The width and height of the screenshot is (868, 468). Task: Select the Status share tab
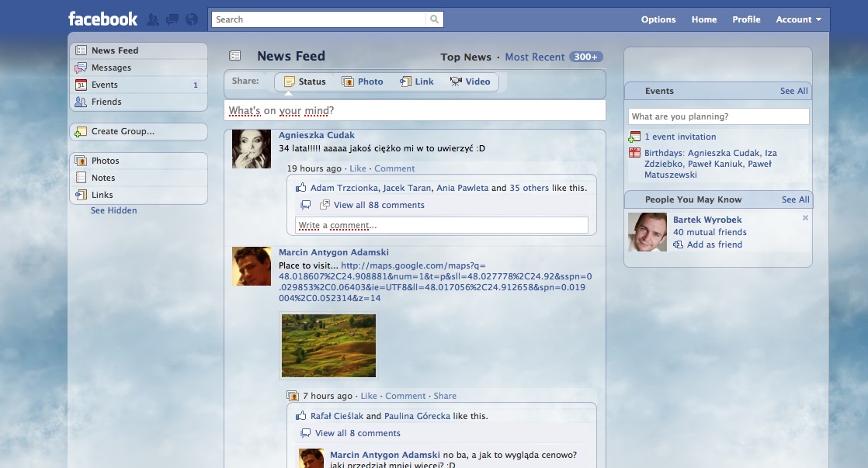coord(305,81)
